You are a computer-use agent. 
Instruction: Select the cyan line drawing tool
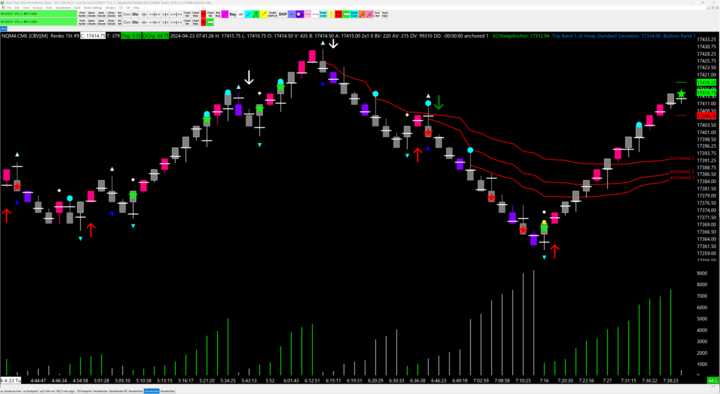point(248,14)
